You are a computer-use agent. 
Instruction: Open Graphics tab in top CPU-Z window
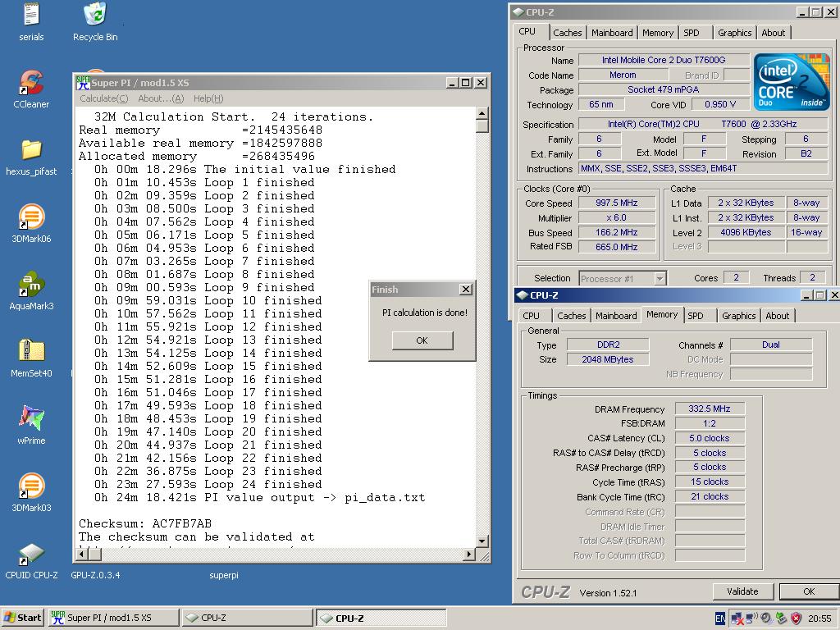click(x=734, y=33)
